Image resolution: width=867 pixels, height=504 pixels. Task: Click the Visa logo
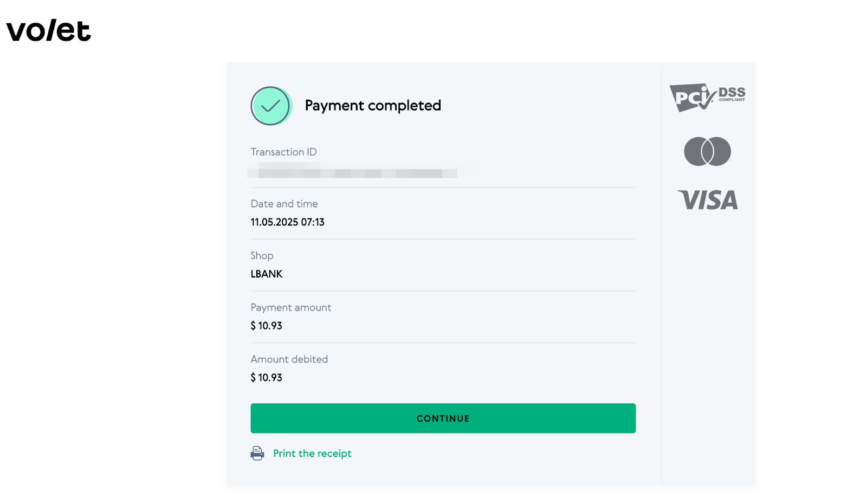pos(708,200)
